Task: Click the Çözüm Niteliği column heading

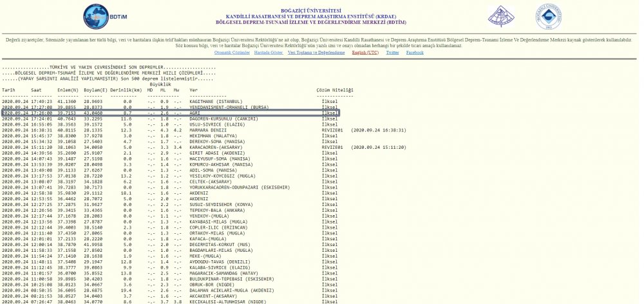Action: point(335,90)
